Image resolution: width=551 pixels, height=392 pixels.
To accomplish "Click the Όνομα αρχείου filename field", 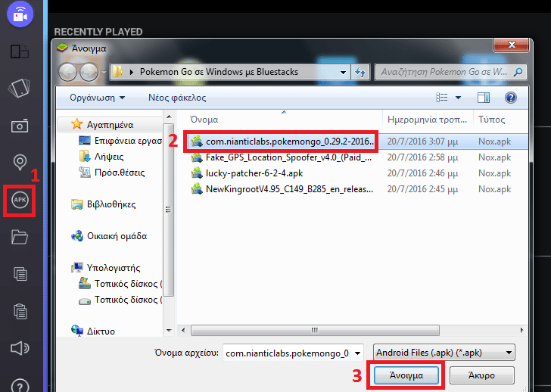I will click(288, 353).
